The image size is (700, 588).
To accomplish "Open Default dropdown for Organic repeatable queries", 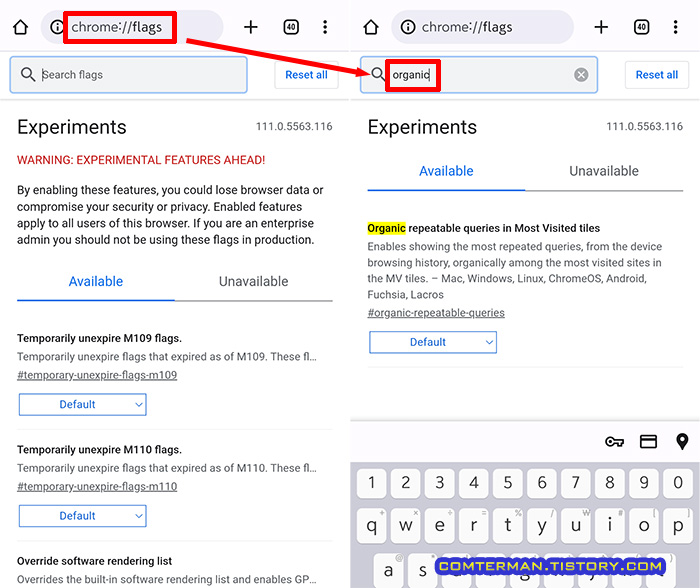I will click(433, 342).
